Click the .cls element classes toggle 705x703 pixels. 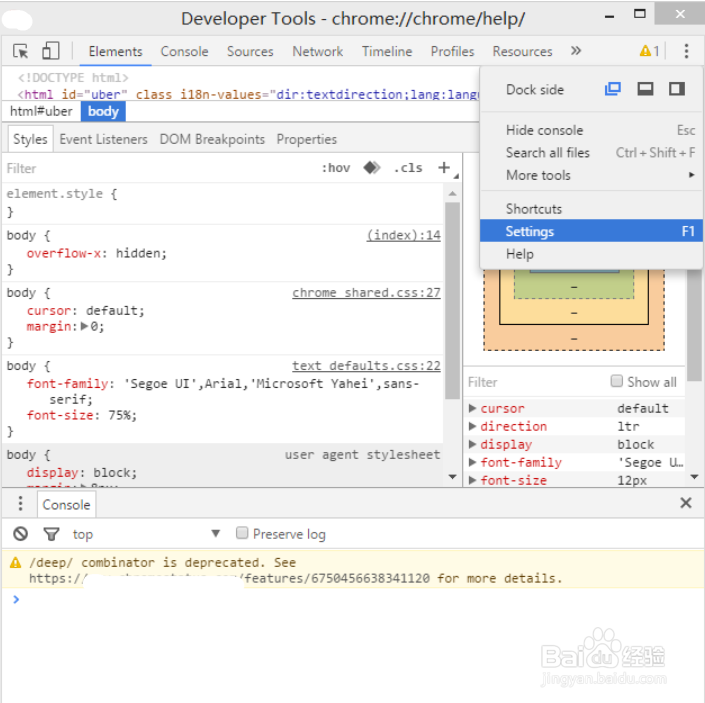point(408,168)
